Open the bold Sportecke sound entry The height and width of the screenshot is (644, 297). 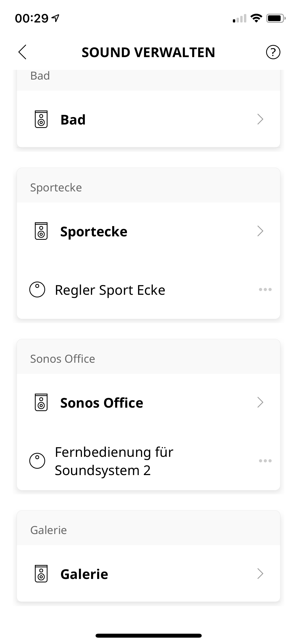(94, 232)
